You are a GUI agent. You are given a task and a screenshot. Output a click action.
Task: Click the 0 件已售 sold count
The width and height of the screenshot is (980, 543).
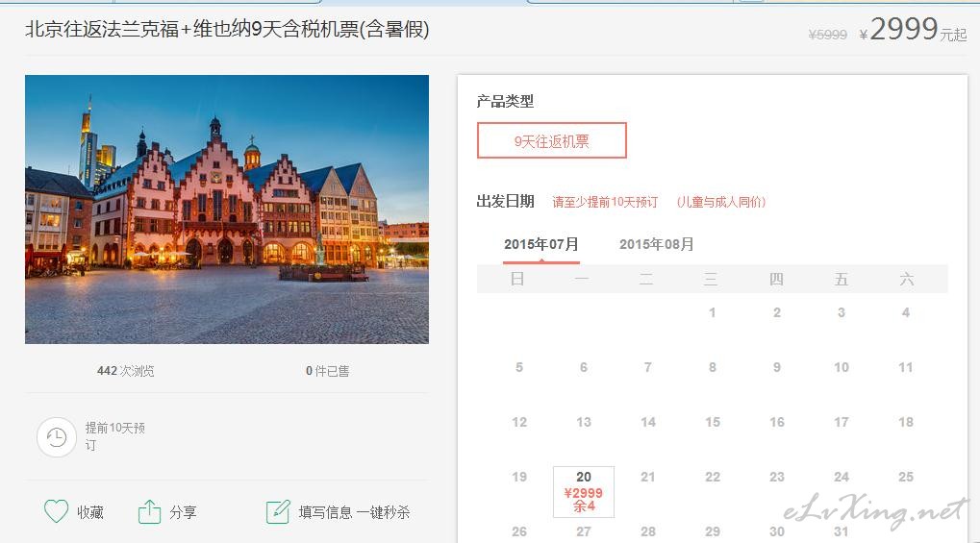(328, 371)
